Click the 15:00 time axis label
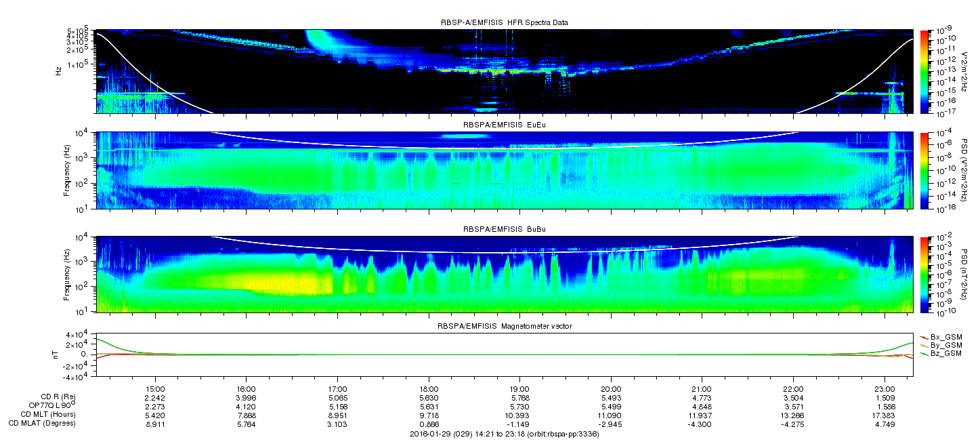Viewport: 980px width, 446px height. pos(155,389)
